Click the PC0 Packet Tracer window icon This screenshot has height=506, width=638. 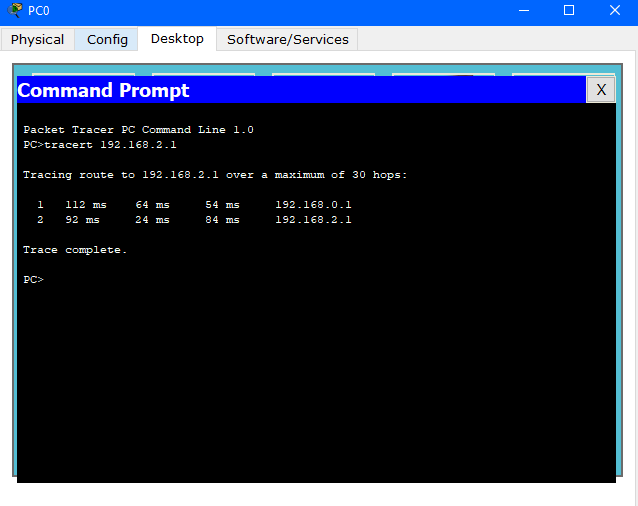point(15,10)
